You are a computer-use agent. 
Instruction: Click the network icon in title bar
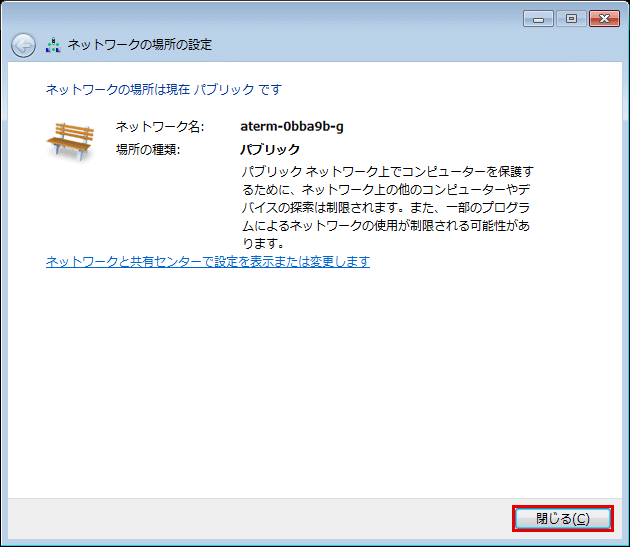click(53, 45)
